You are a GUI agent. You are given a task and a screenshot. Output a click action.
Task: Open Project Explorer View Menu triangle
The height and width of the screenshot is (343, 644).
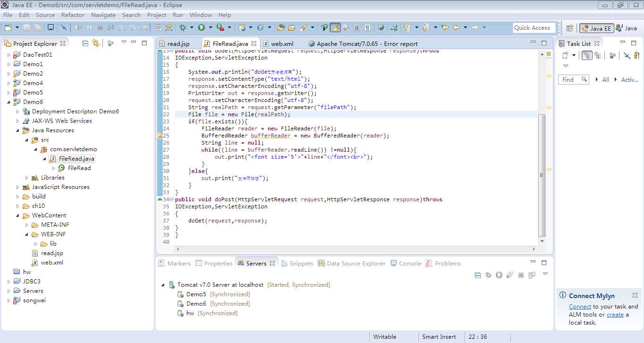click(124, 43)
